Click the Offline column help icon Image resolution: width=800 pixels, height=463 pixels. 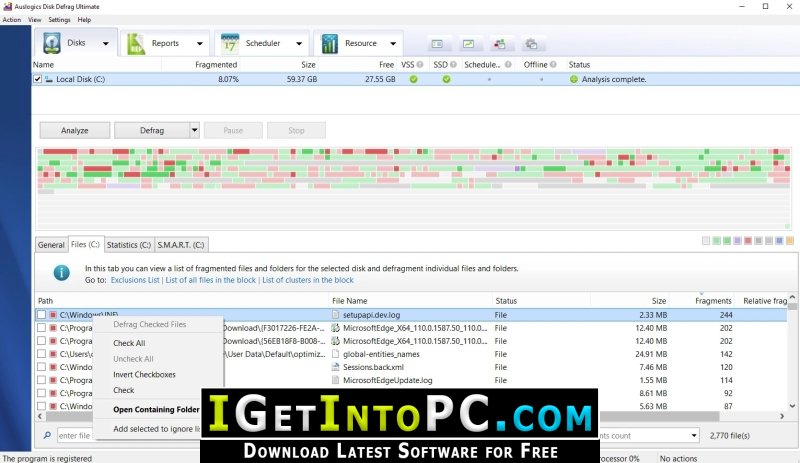pyautogui.click(x=553, y=65)
